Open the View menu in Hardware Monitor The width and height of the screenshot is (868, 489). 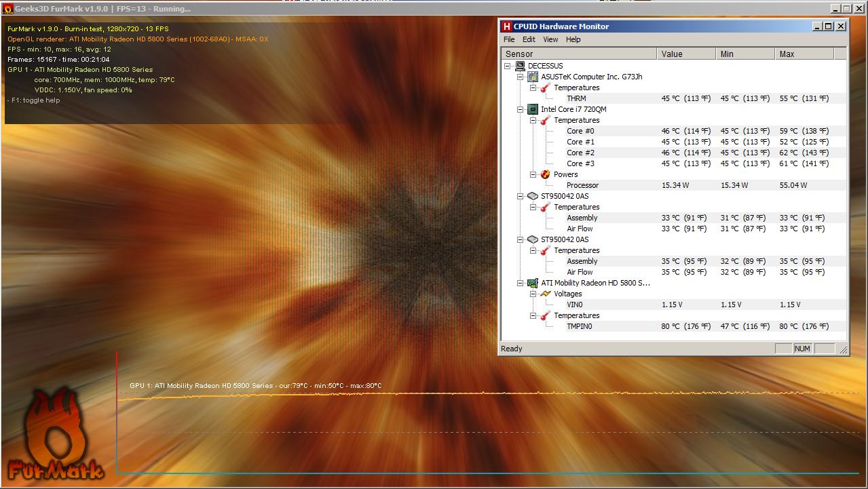click(x=550, y=39)
